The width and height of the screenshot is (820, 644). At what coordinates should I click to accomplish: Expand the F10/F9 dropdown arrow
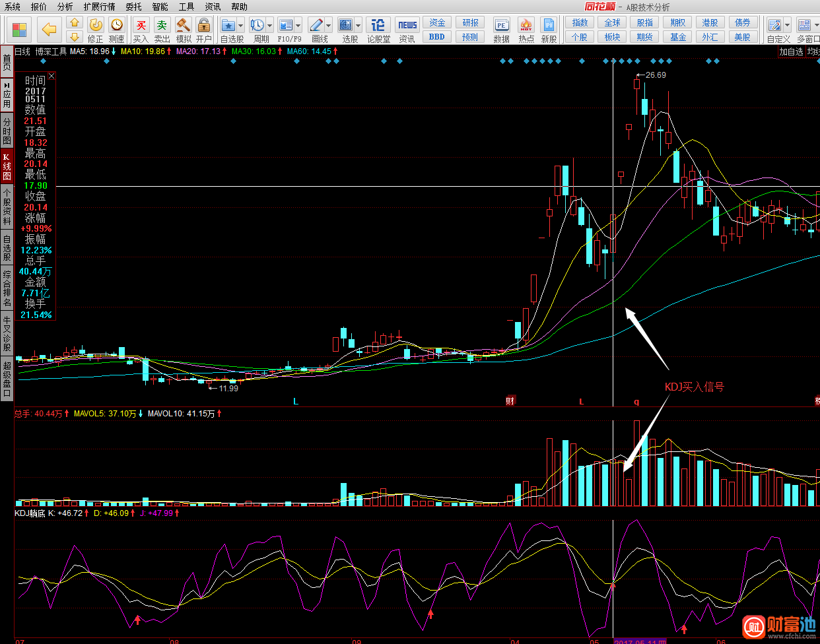pos(298,26)
